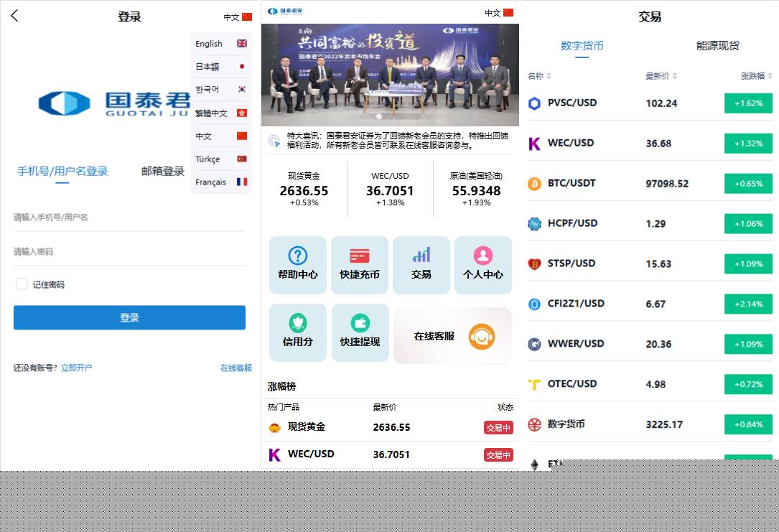This screenshot has height=532, width=779.
Task: Select English from the language list
Action: [221, 44]
